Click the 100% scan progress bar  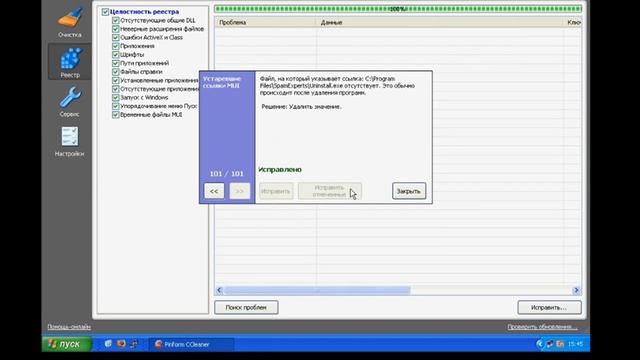398,9
